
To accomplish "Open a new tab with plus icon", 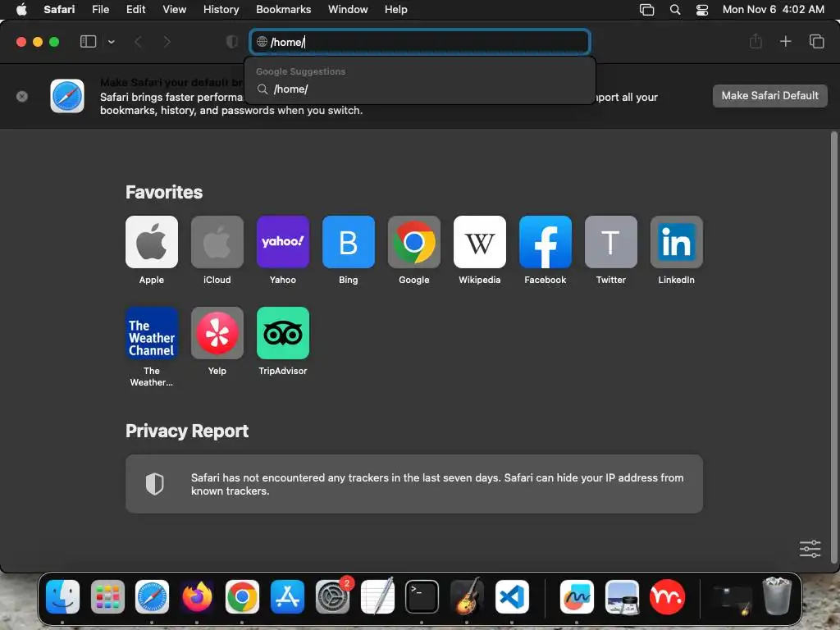I will pos(785,41).
